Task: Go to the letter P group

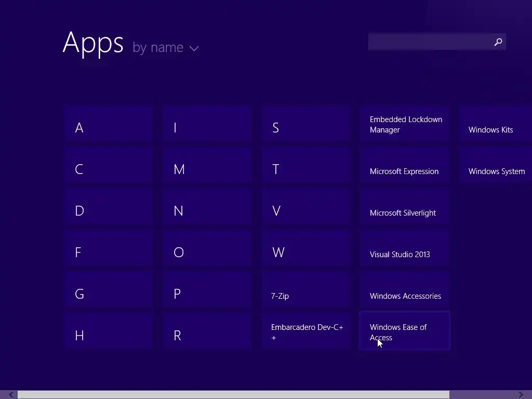Action: click(x=207, y=290)
